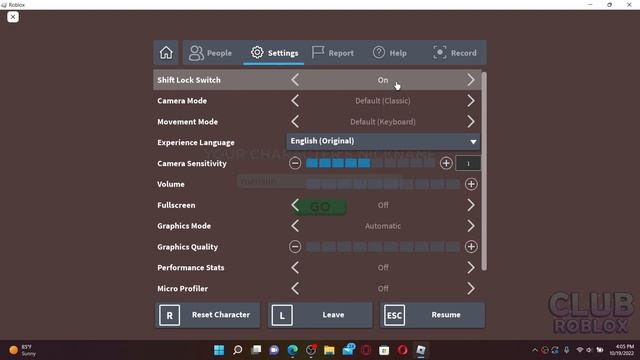
Task: Click the Shift Lock Switch 'On' value
Action: 383,80
